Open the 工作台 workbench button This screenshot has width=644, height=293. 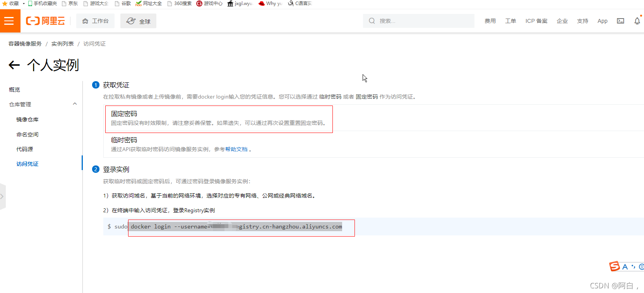click(x=95, y=21)
